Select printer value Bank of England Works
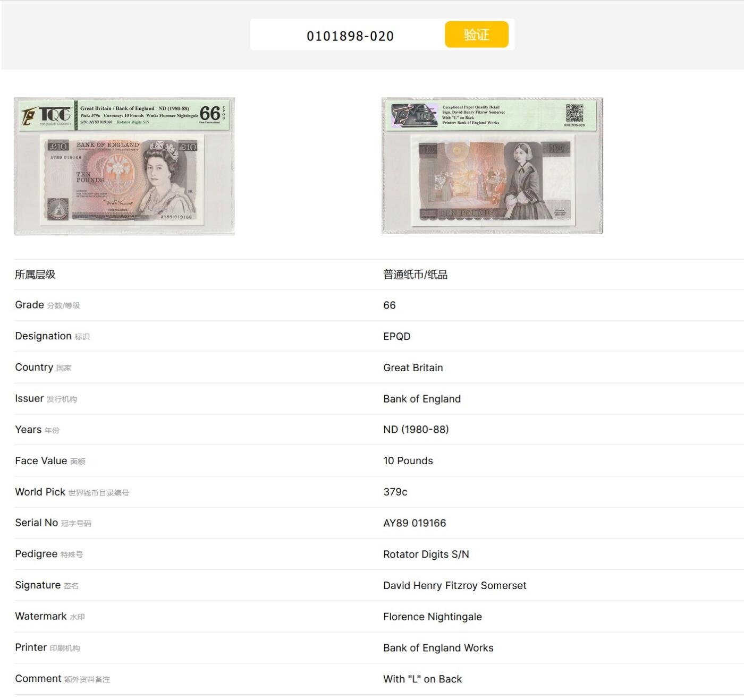The height and width of the screenshot is (700, 744). click(438, 648)
